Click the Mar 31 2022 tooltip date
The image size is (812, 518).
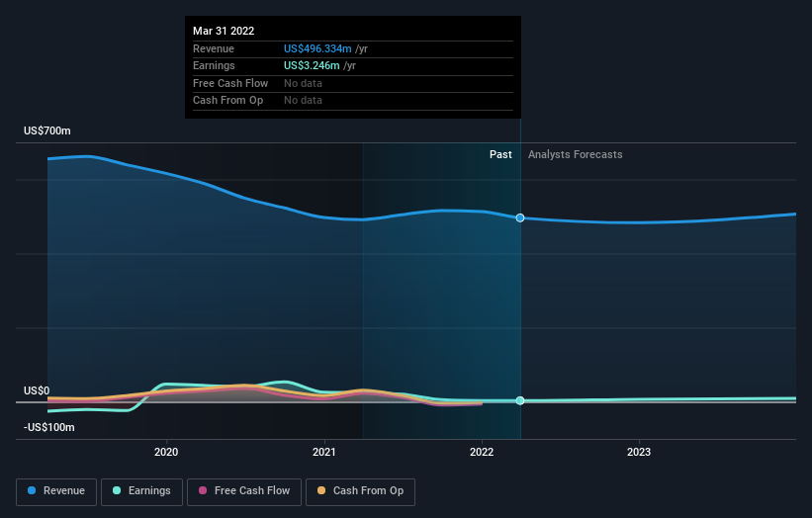[x=224, y=31]
